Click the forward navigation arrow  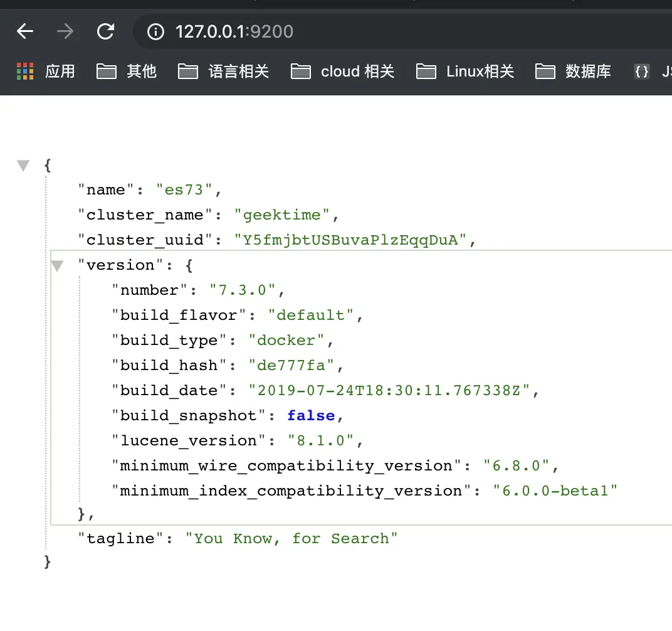pyautogui.click(x=65, y=31)
